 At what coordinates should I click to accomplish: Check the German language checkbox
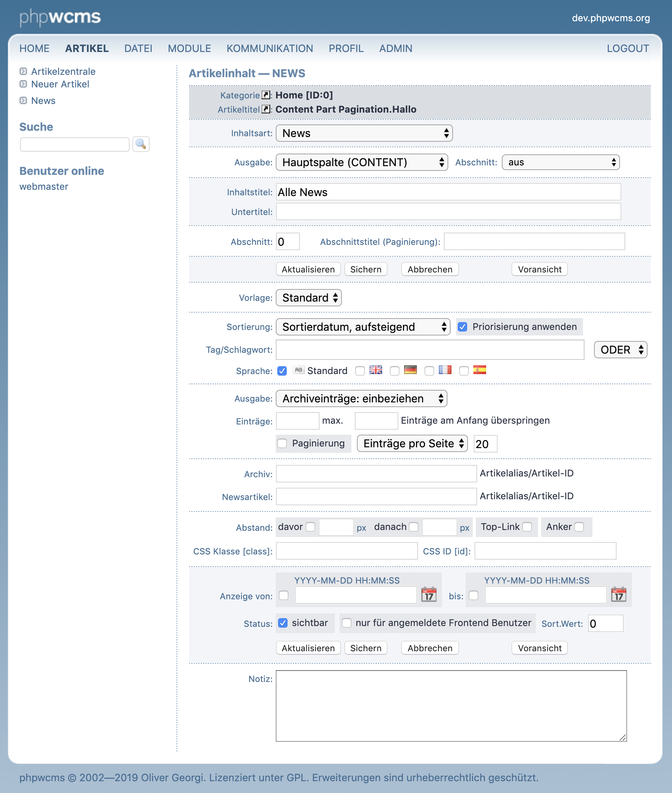tap(395, 371)
